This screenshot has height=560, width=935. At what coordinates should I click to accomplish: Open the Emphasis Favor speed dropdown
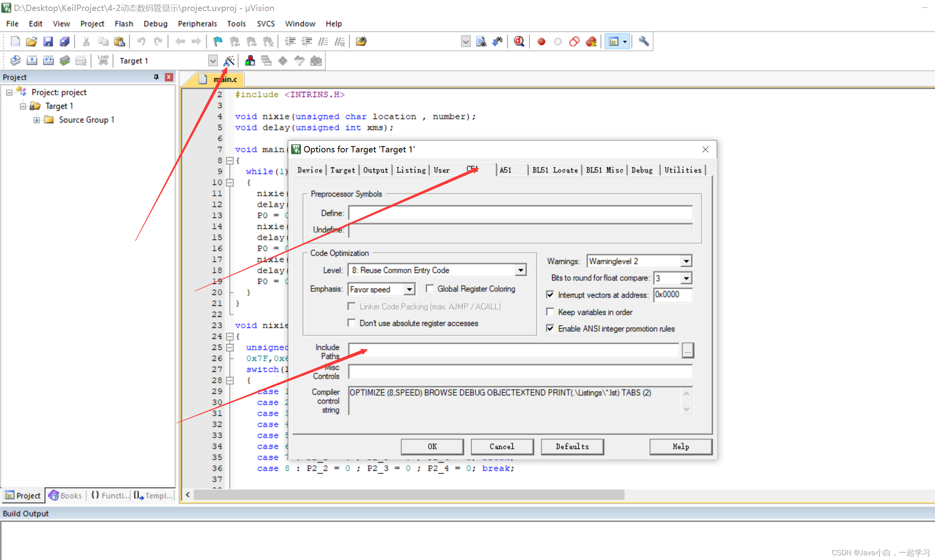[x=409, y=289]
